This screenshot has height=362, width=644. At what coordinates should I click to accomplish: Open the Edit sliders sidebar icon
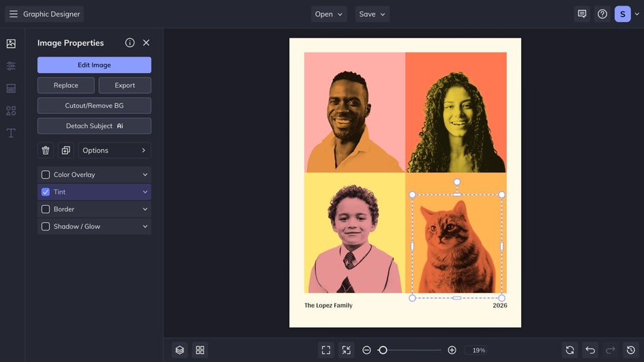tap(11, 65)
